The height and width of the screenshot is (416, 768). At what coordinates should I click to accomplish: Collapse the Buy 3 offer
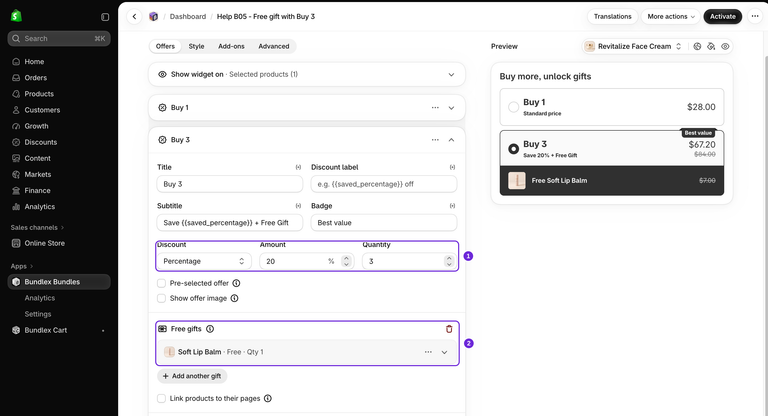pos(451,140)
